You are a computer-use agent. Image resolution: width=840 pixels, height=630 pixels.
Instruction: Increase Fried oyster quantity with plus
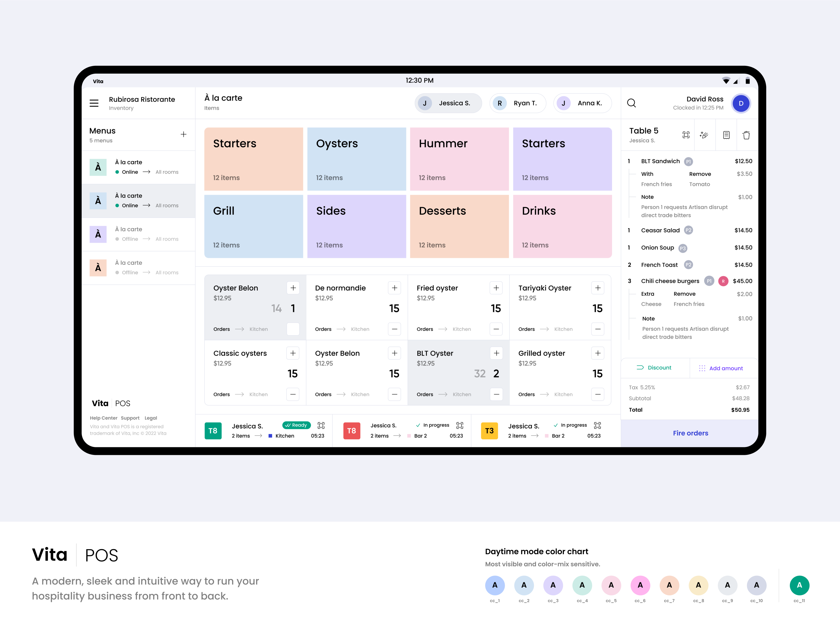pos(496,288)
